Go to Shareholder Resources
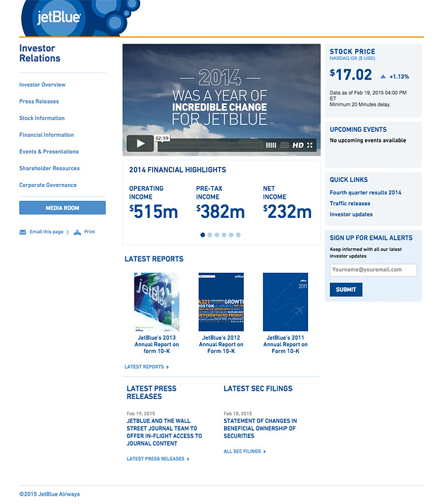Image resolution: width=444 pixels, height=504 pixels. tap(49, 168)
